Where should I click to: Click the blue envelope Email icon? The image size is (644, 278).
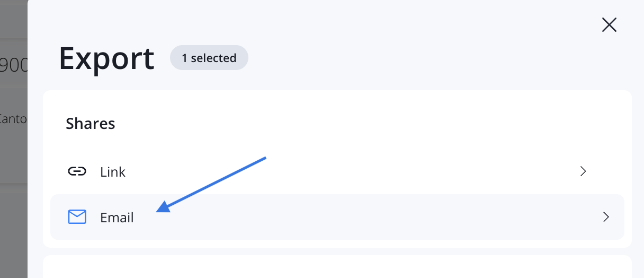[x=77, y=217]
